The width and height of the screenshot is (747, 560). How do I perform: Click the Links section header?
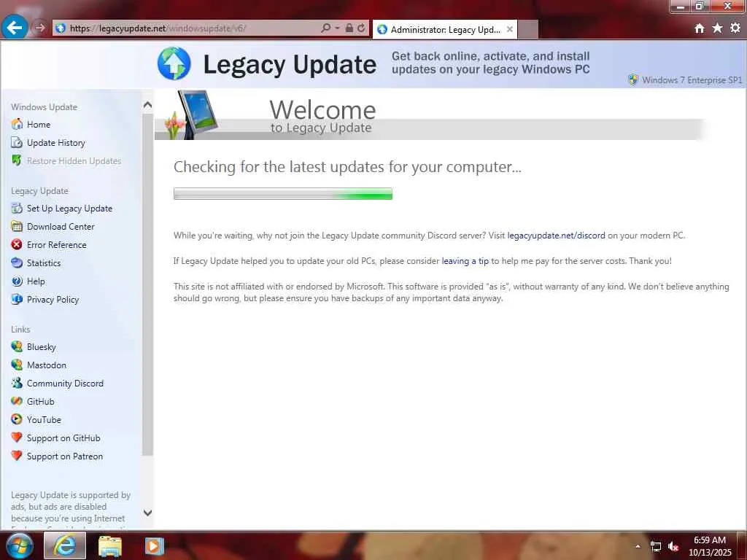point(20,329)
